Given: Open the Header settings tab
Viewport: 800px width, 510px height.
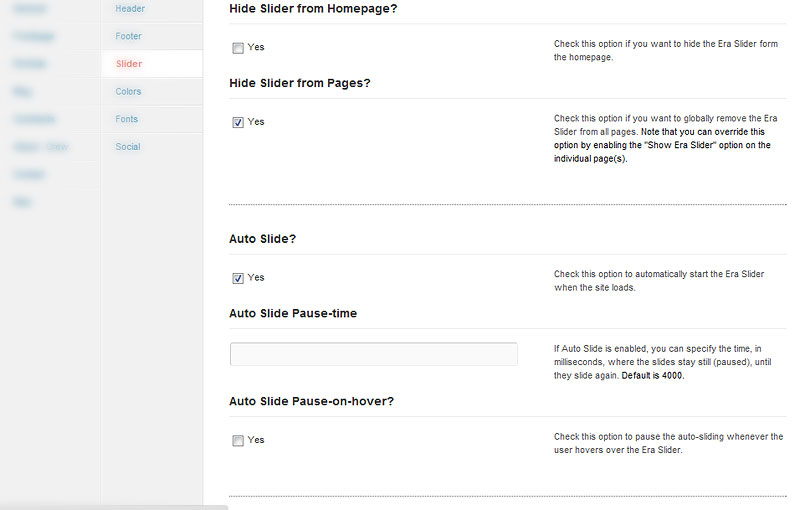Looking at the screenshot, I should tap(130, 9).
